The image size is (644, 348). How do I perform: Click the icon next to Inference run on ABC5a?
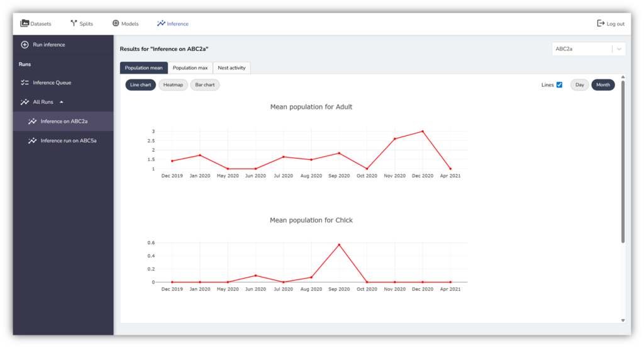click(x=33, y=141)
